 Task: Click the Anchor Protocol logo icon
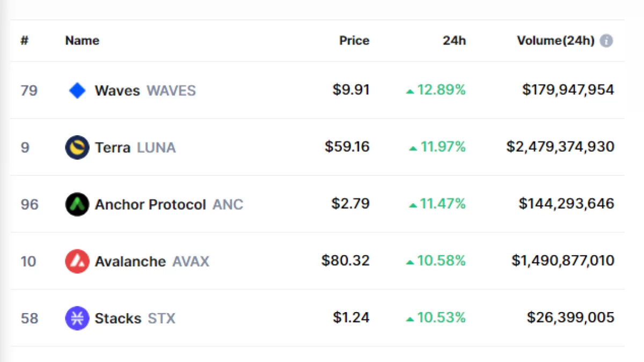(77, 204)
